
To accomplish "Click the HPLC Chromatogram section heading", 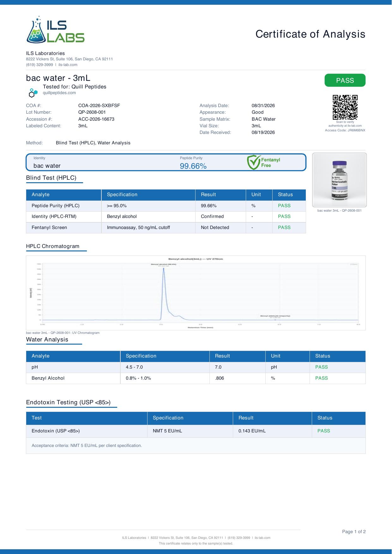I will [x=53, y=246].
